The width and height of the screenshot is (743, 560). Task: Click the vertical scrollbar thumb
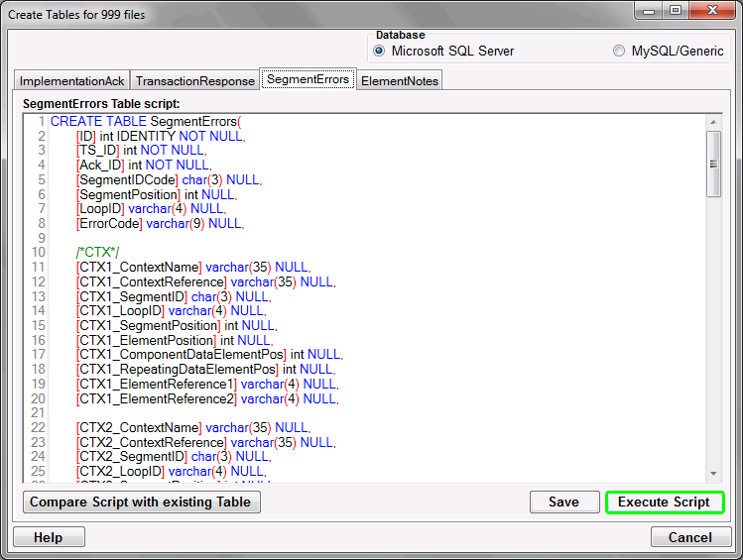pyautogui.click(x=713, y=164)
